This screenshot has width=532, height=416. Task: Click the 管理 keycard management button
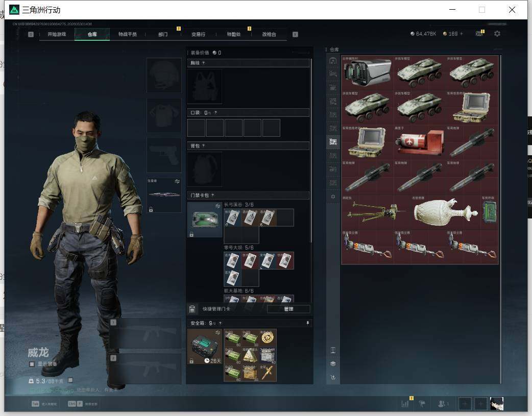pyautogui.click(x=289, y=309)
